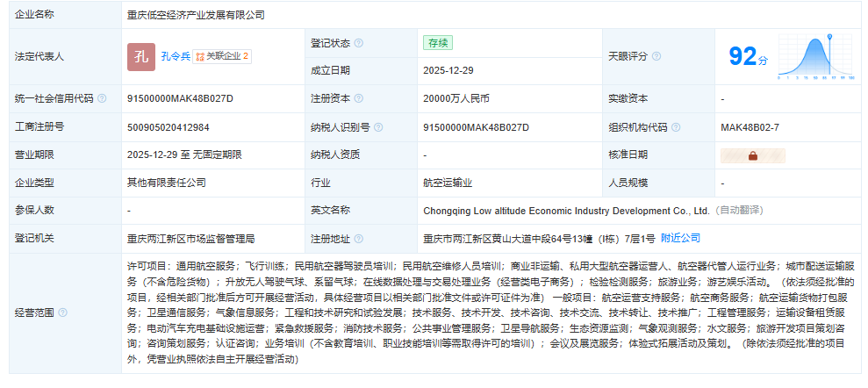Viewport: 868px width, 388px height.
Task: Click the 成立日期 label cell
Action: [361, 70]
